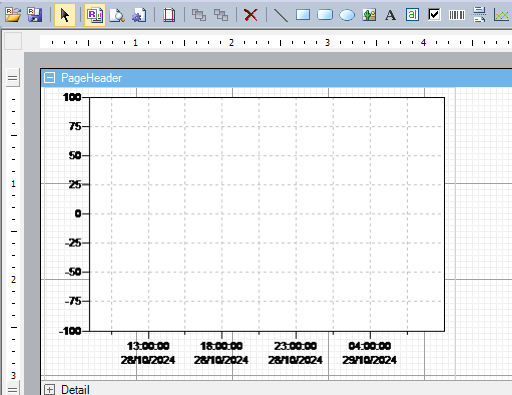
Task: Delete selected object with the red X
Action: pos(251,15)
